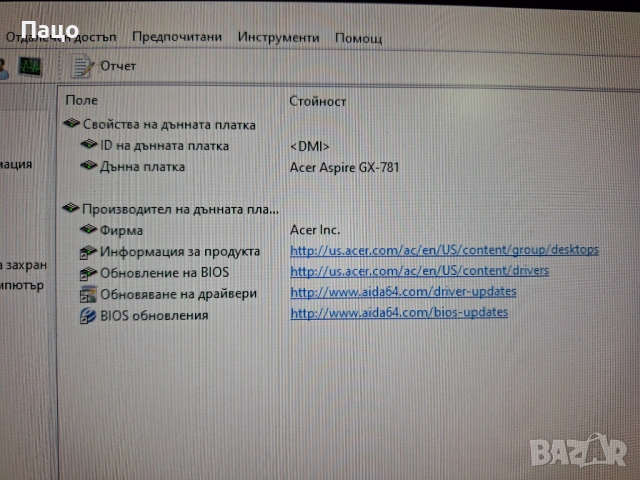The image size is (640, 480).
Task: Click the <DMI> value
Action: click(309, 147)
